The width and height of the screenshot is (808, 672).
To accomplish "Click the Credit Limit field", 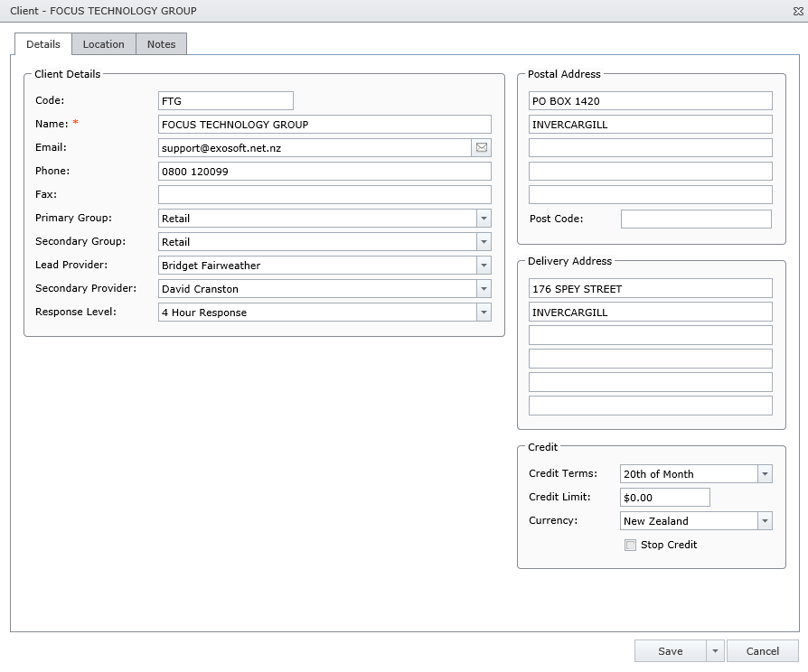I will 664,498.
